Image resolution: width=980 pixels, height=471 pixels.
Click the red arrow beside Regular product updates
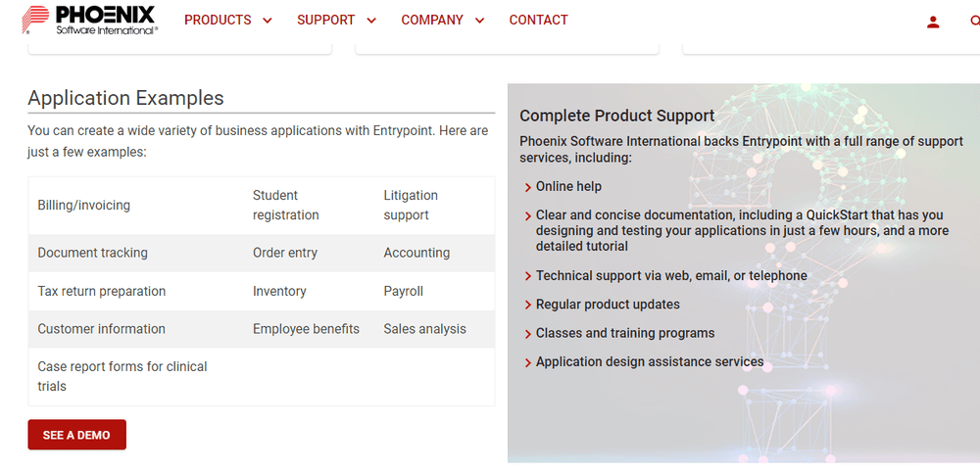pos(528,306)
